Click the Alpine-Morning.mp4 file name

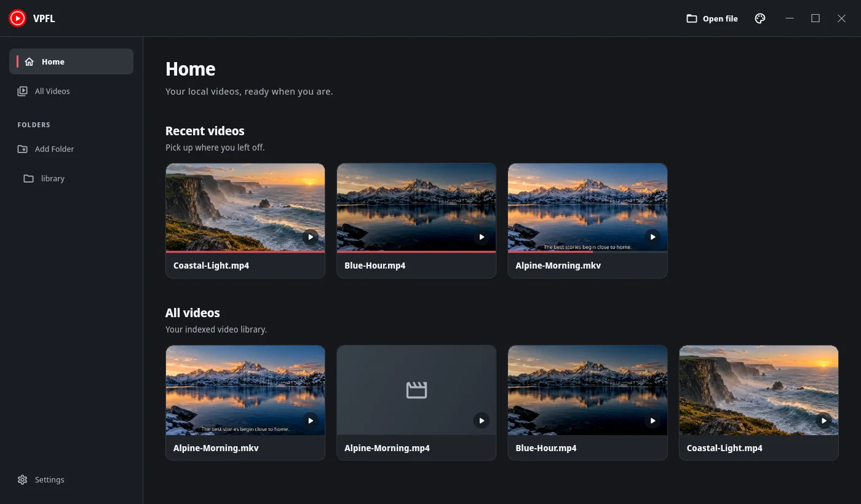(387, 448)
